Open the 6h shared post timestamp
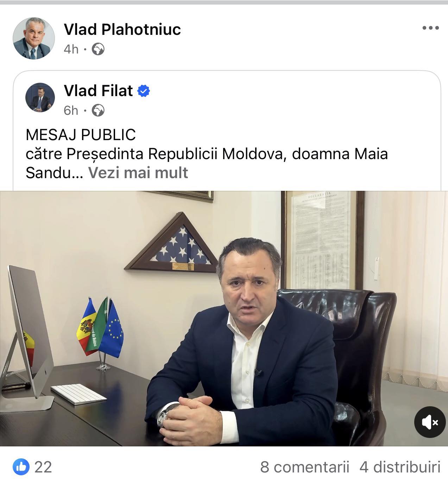 click(x=71, y=111)
